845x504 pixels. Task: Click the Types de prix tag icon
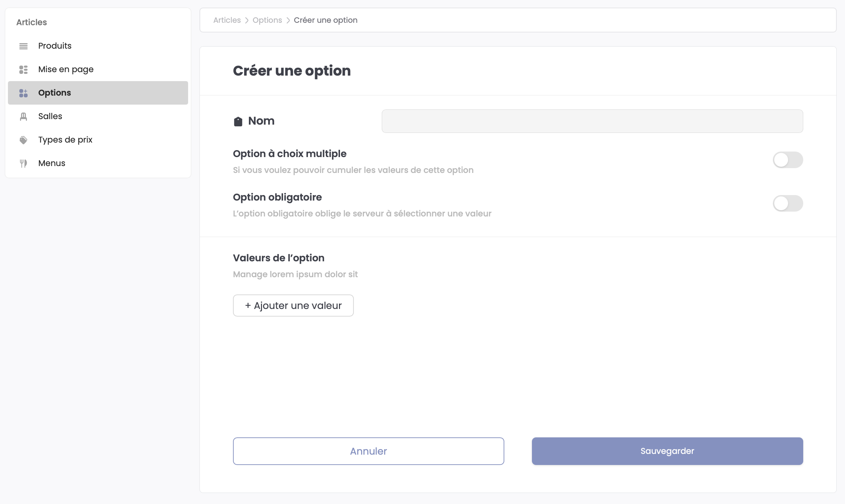[23, 140]
